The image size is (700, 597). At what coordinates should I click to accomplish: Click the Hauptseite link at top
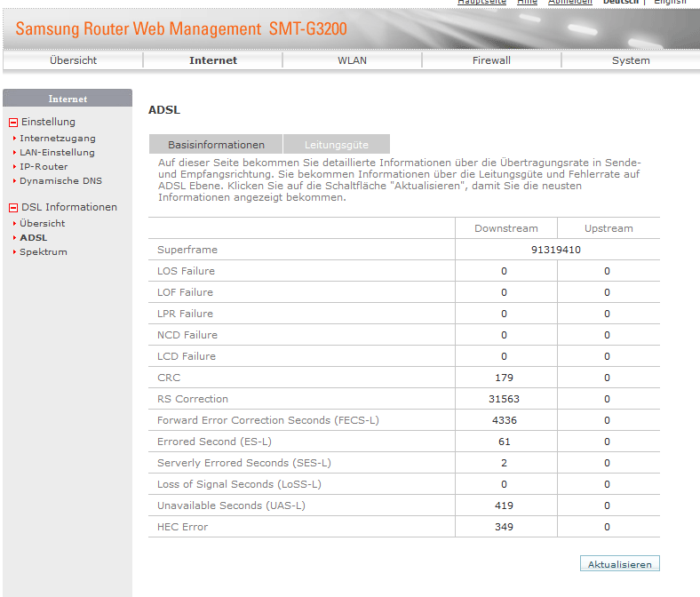481,2
